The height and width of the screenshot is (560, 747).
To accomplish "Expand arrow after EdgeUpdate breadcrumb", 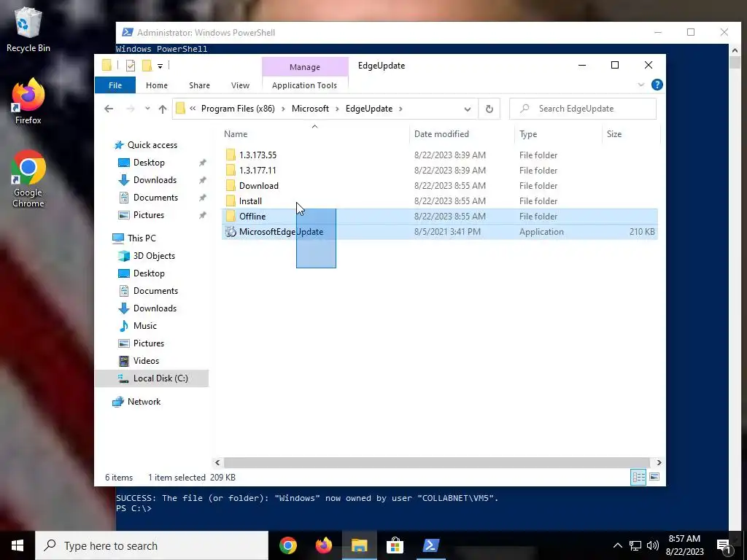I will click(x=400, y=109).
